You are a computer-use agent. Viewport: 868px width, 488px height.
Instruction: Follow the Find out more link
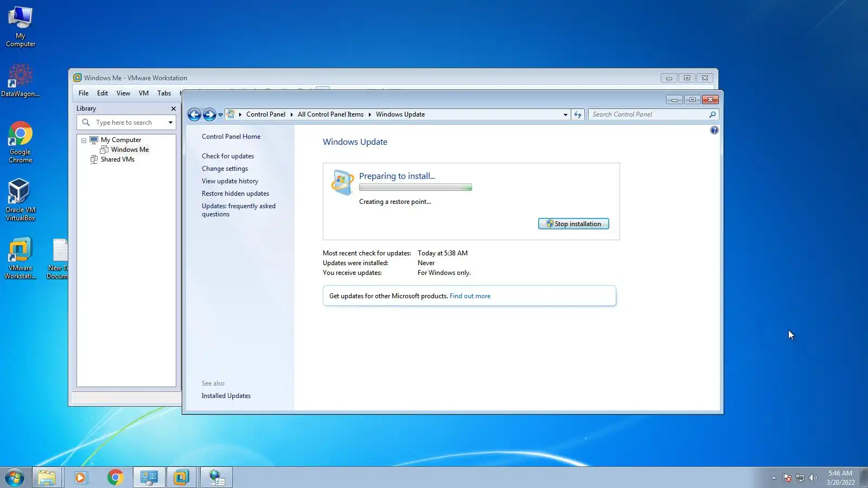470,296
